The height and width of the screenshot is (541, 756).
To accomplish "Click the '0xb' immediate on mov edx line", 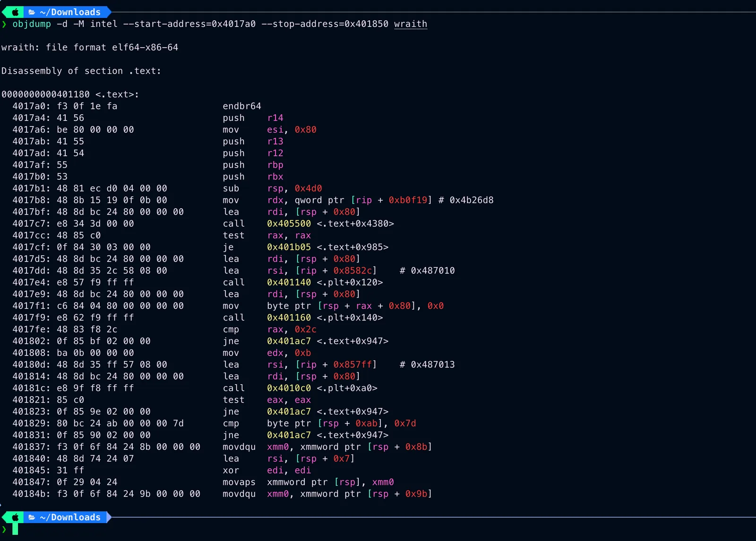I will click(x=303, y=353).
